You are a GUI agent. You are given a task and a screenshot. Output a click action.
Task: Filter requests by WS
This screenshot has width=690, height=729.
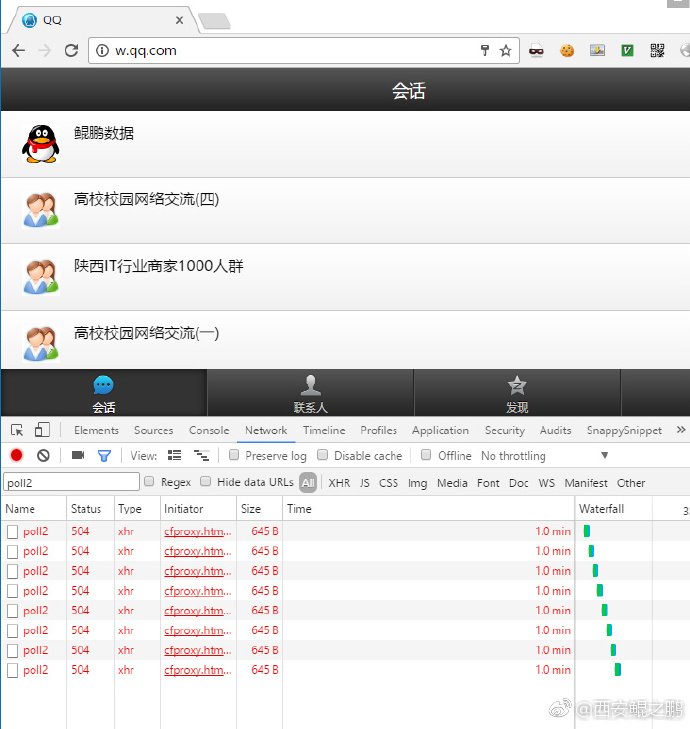coord(546,483)
